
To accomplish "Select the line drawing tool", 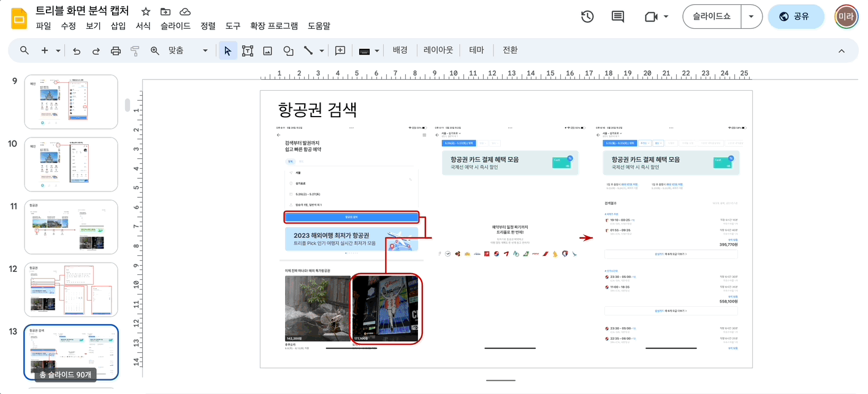I will 308,51.
